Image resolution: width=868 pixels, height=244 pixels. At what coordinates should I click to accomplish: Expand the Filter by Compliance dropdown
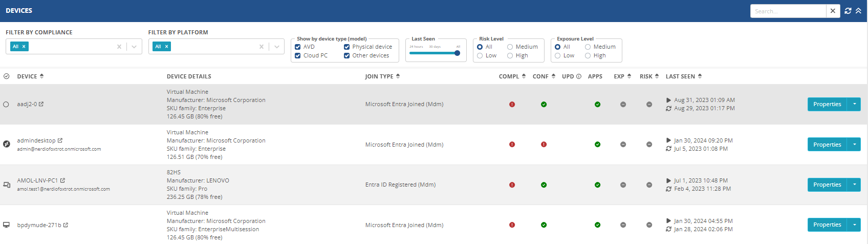pyautogui.click(x=134, y=47)
